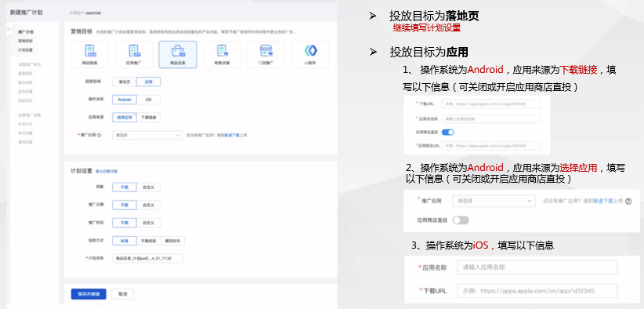Choose 平衡投放 as 投放方式

(148, 241)
